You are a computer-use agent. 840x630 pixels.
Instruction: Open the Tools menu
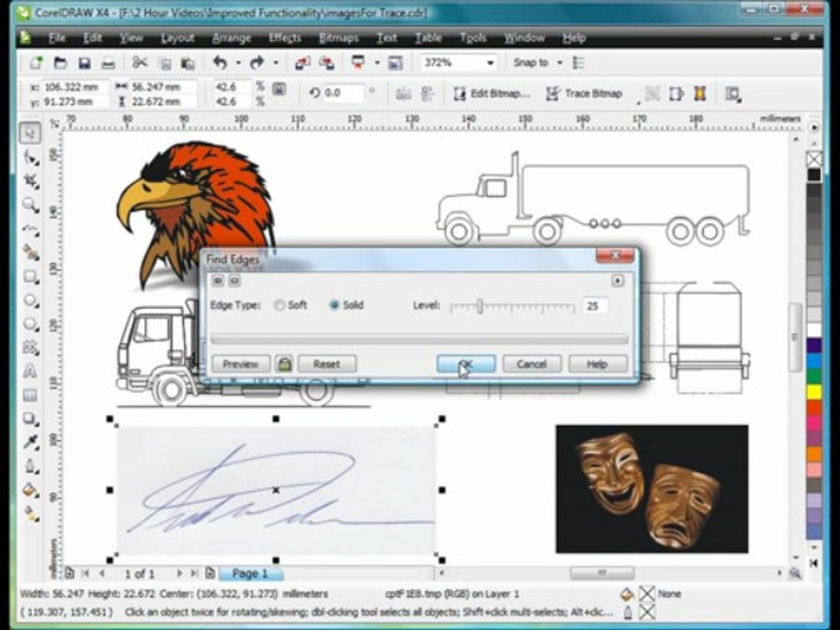(473, 38)
